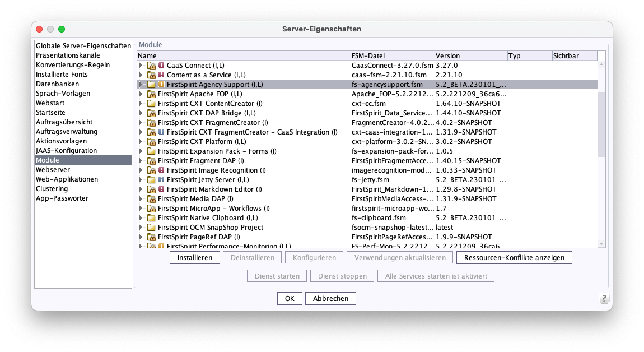Click folder icon of FirstSpirit CXT Platform
The image size is (644, 352).
coord(151,141)
